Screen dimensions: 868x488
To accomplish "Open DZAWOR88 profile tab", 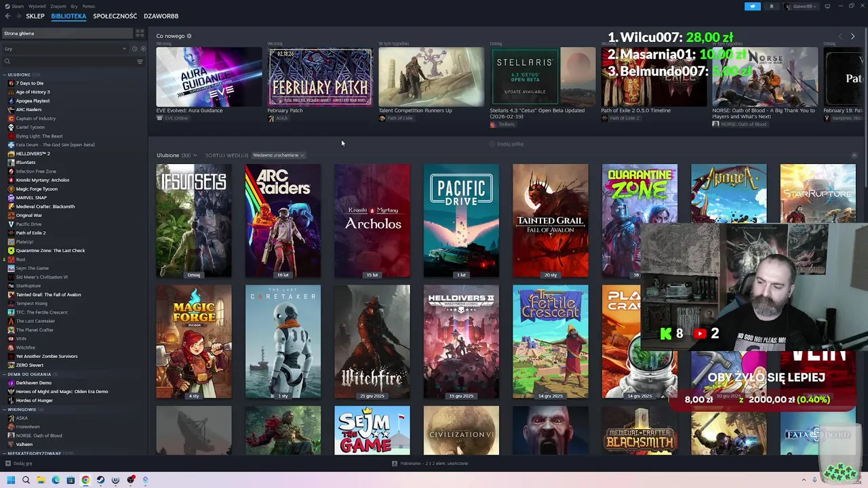I will (x=161, y=16).
